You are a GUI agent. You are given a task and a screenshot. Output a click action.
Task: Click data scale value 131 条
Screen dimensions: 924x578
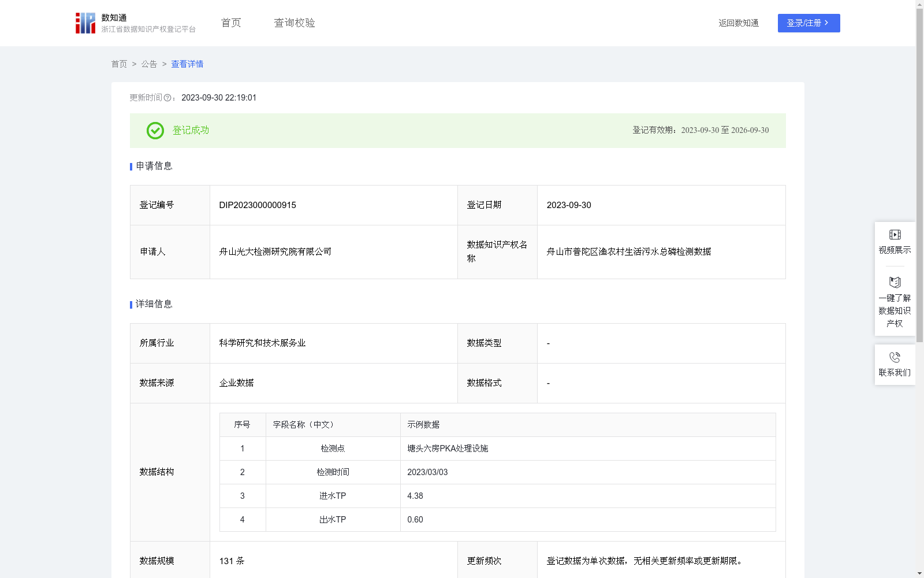tap(232, 561)
